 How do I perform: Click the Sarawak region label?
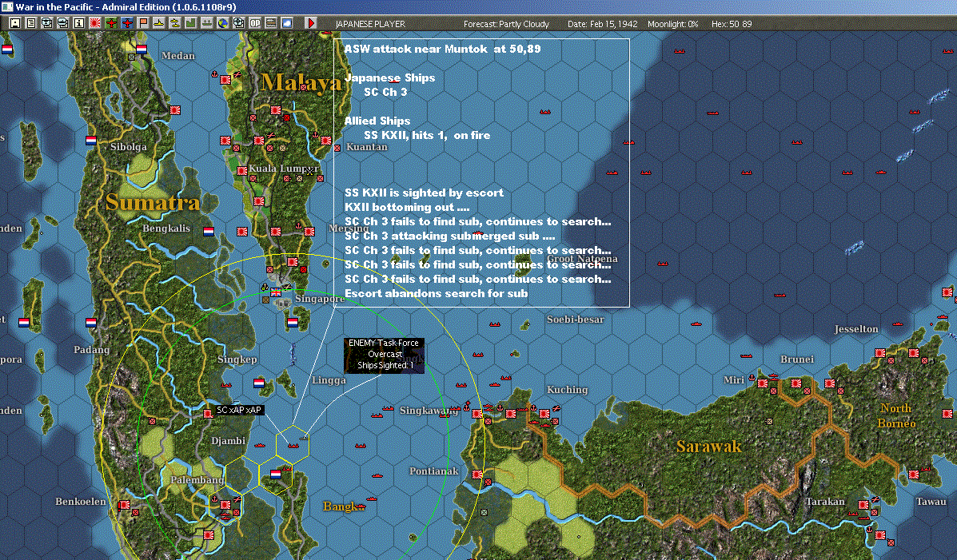708,447
